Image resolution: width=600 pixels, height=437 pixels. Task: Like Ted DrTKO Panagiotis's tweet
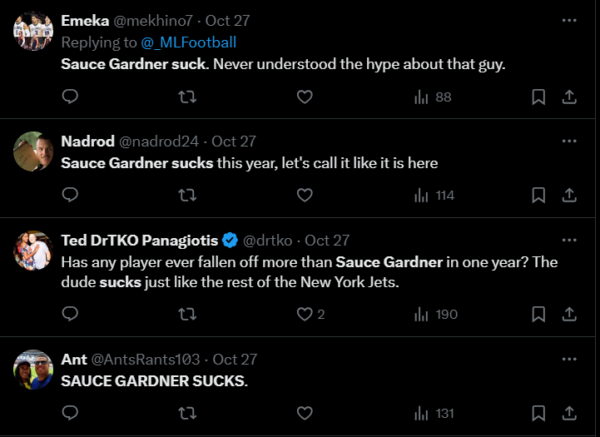[306, 314]
